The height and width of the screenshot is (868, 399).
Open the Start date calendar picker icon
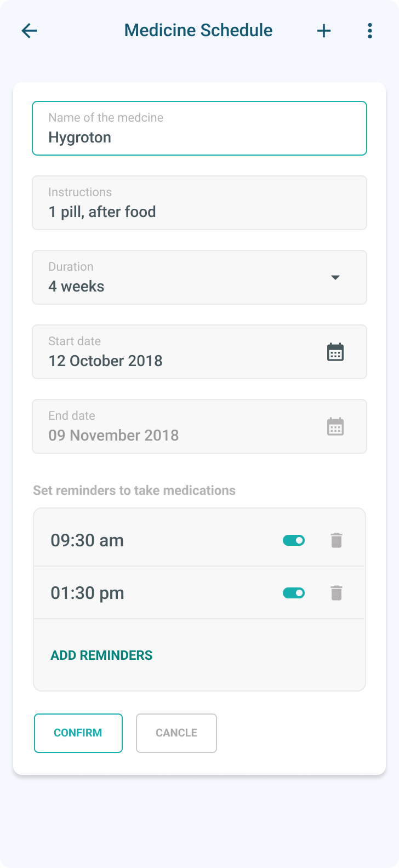click(x=335, y=352)
